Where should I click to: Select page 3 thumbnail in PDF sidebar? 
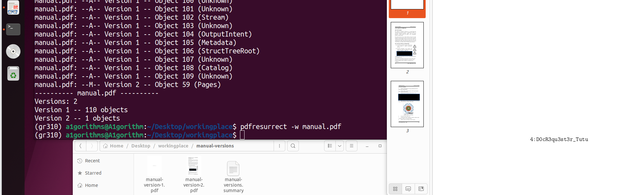click(407, 104)
